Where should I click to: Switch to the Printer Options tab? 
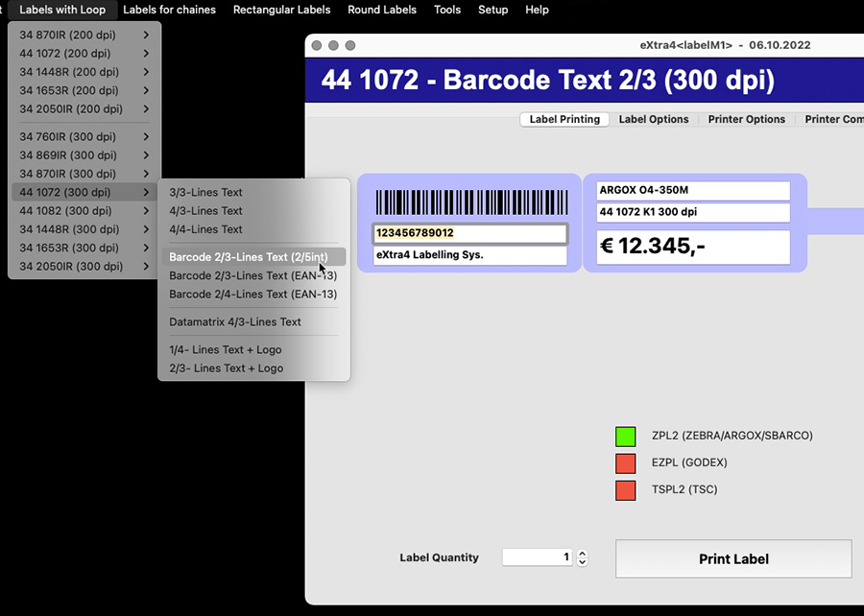[x=746, y=119]
